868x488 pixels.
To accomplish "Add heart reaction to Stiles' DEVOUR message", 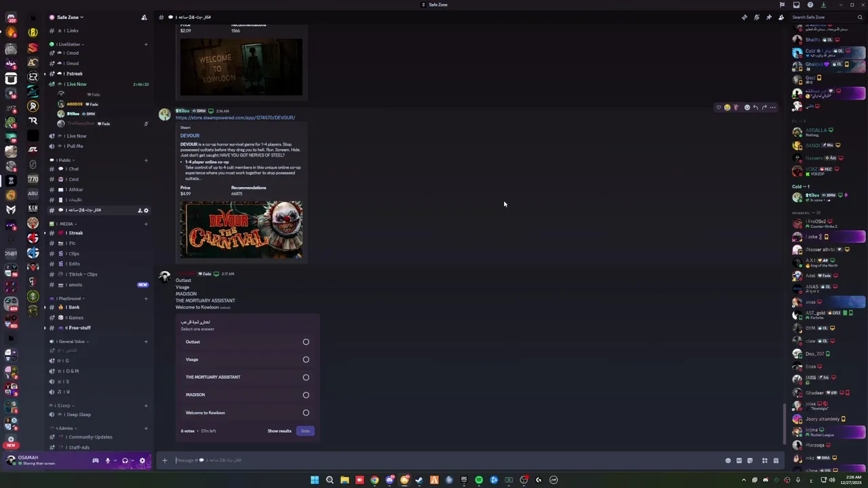I will (719, 107).
